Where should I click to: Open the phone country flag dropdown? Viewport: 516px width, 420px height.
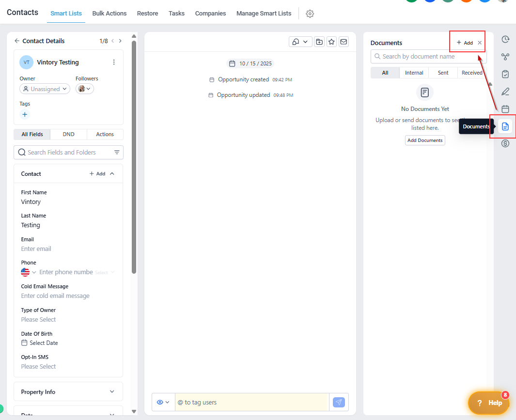(x=28, y=272)
